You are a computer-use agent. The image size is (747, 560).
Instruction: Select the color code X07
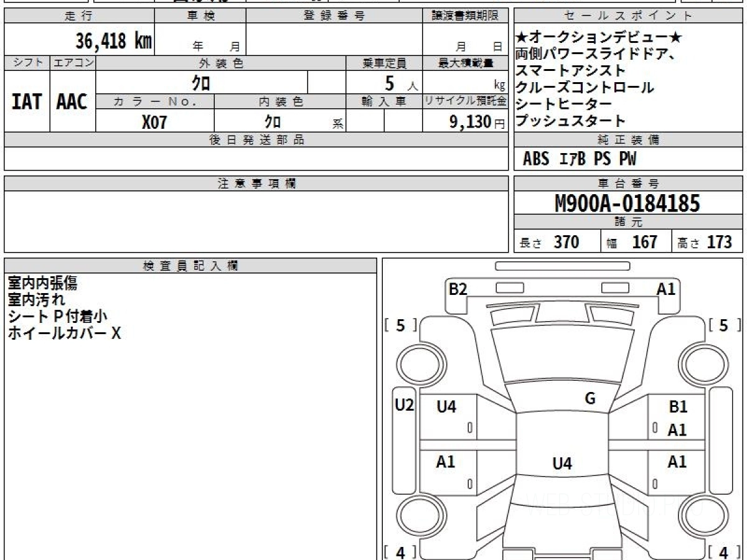click(x=154, y=121)
